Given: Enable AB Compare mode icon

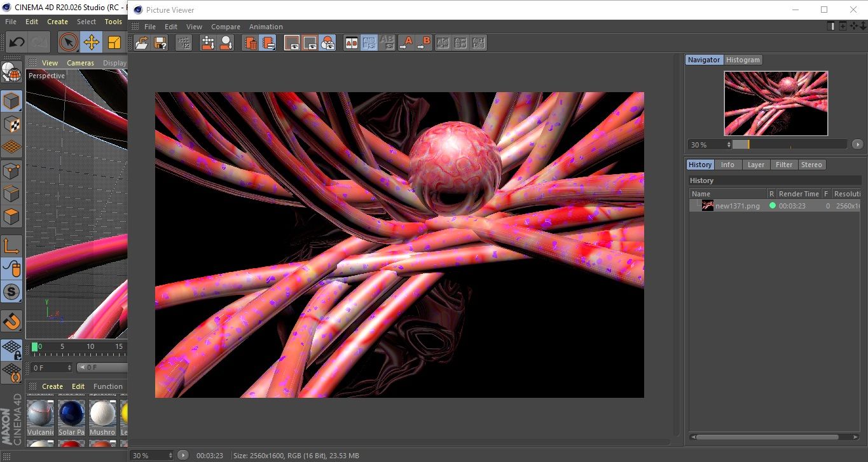Looking at the screenshot, I should [x=351, y=43].
